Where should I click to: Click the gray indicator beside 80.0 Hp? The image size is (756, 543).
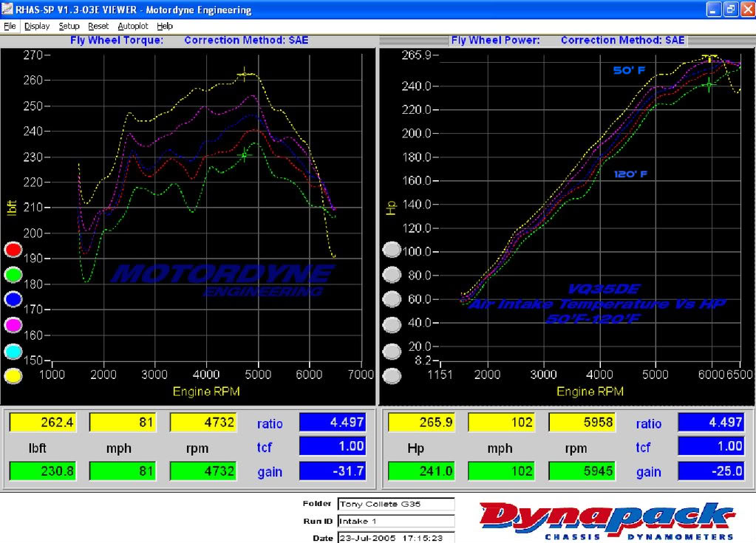pos(392,275)
